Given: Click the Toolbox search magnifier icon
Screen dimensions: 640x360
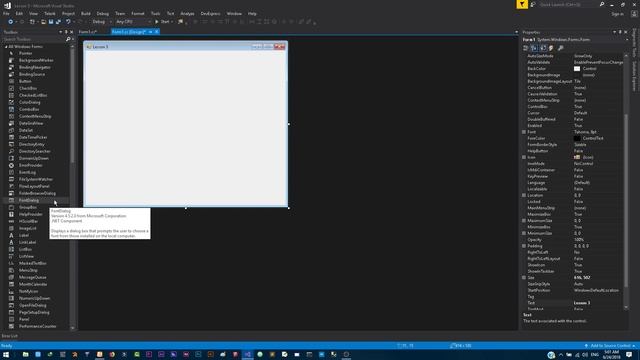Looking at the screenshot, I should 68,39.
